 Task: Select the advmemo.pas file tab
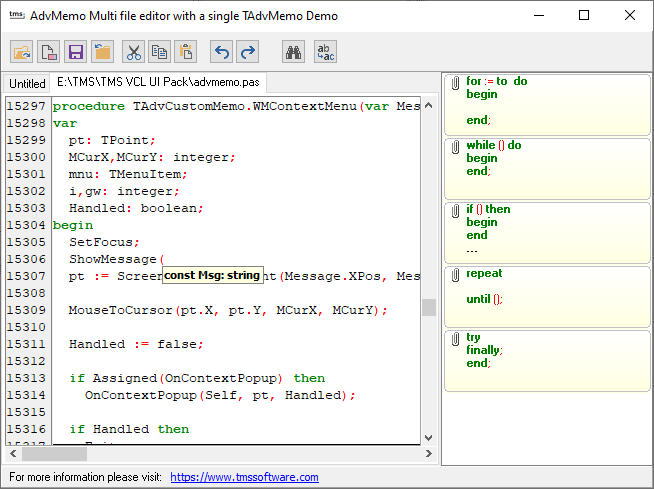pos(165,82)
